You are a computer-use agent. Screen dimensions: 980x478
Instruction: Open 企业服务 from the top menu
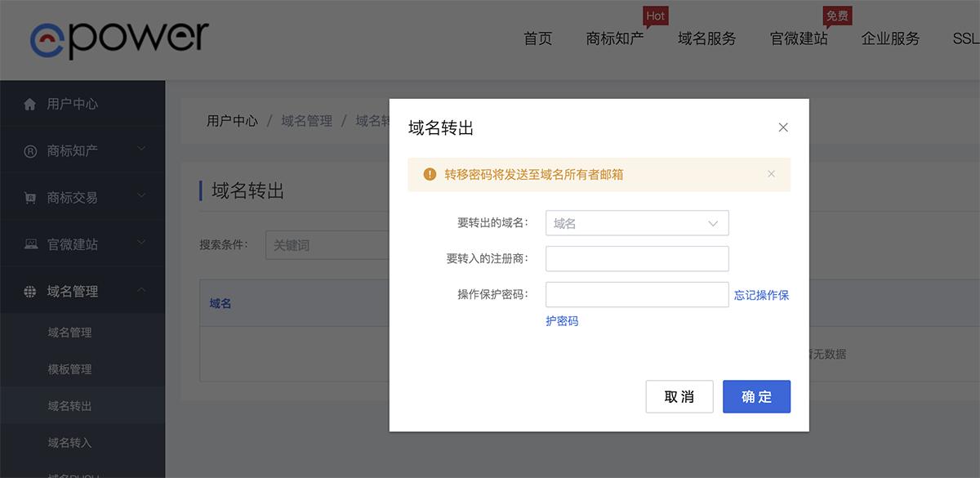pyautogui.click(x=890, y=38)
